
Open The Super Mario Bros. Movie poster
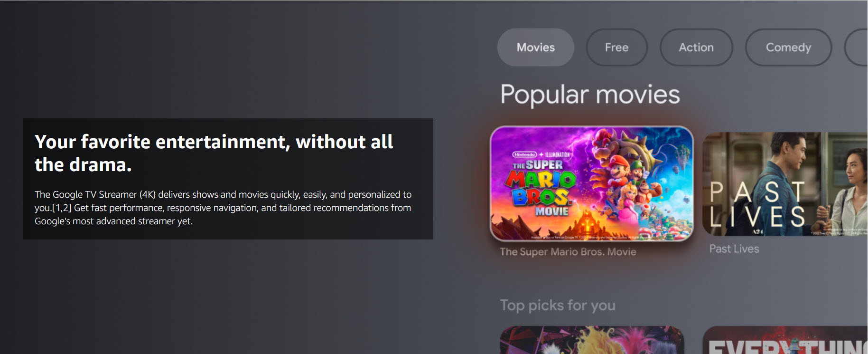tap(591, 183)
